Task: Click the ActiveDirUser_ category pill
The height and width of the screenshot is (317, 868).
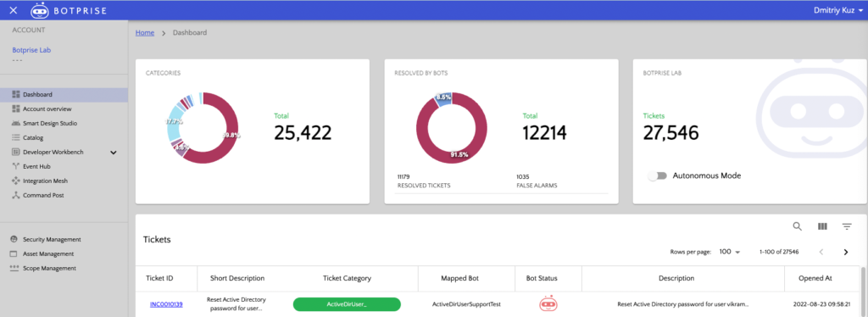Action: (347, 304)
